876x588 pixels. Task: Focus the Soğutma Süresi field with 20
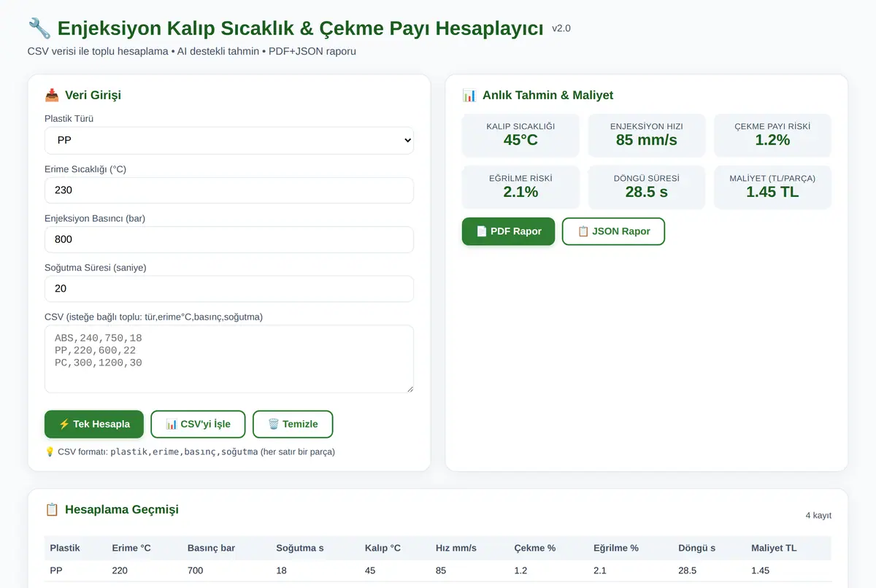(x=229, y=289)
